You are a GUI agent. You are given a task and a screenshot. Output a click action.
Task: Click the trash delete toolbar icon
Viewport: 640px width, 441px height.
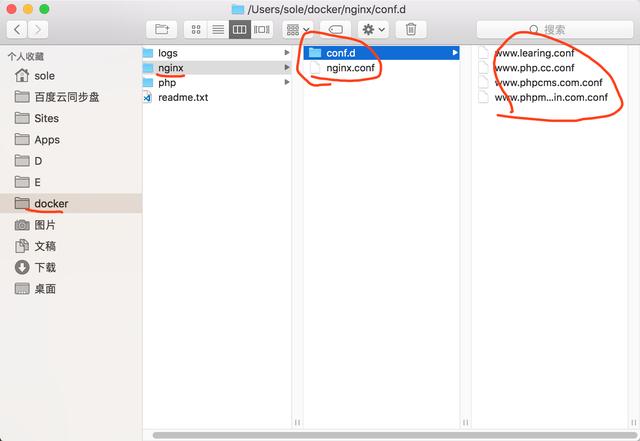[x=411, y=29]
